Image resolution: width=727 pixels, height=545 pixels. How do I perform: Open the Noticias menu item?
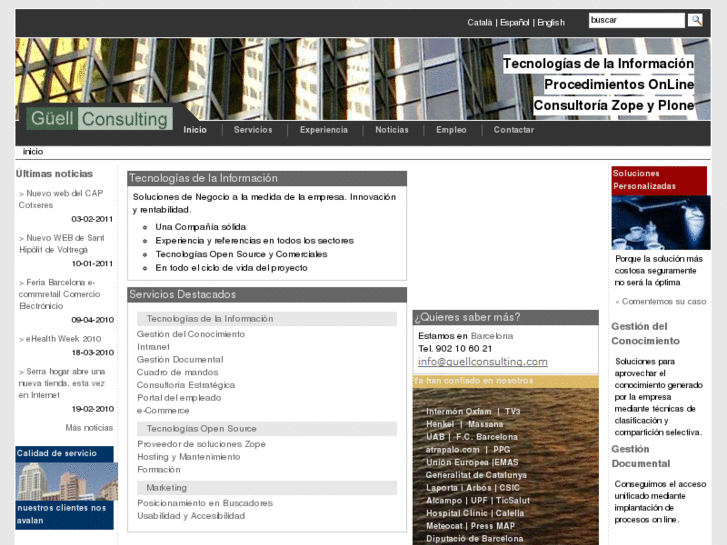392,130
